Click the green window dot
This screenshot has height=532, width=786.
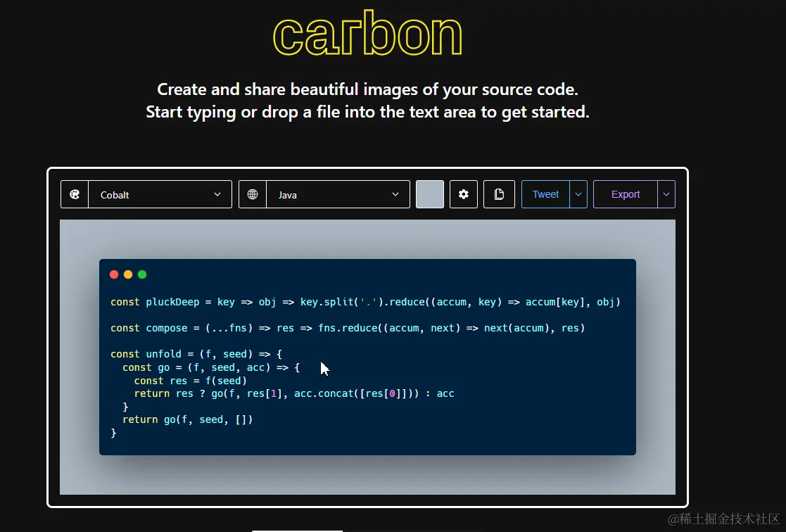pyautogui.click(x=142, y=274)
